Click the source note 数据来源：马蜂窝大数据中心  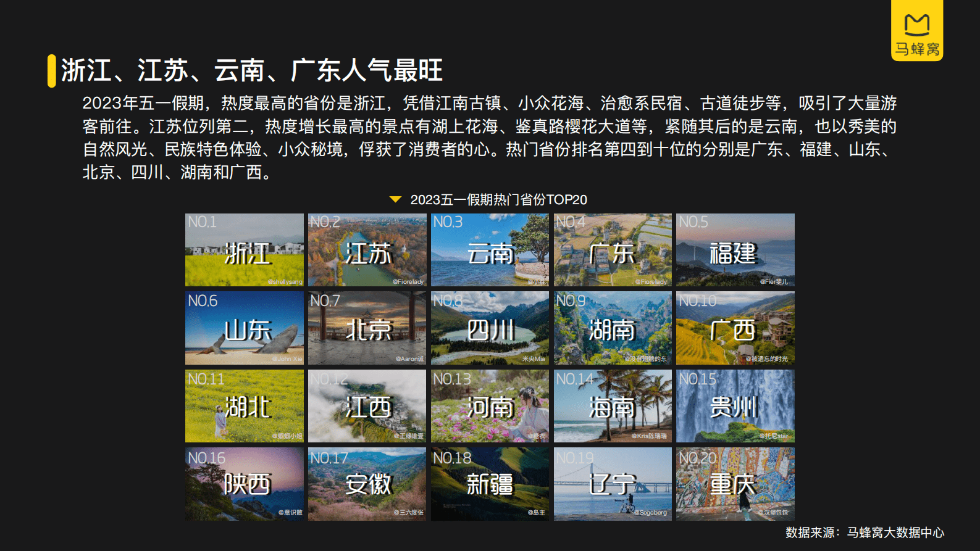[865, 532]
